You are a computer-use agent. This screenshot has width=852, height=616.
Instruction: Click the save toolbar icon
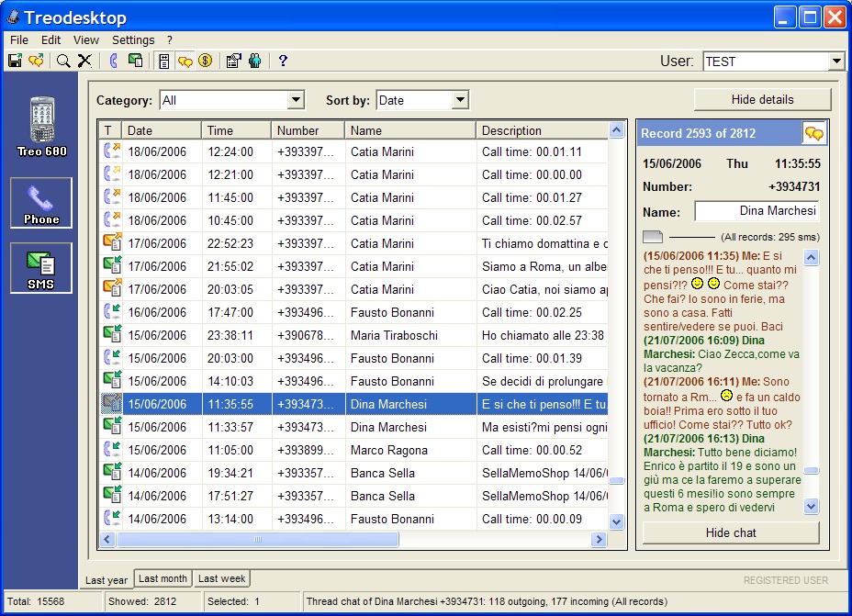coord(15,61)
